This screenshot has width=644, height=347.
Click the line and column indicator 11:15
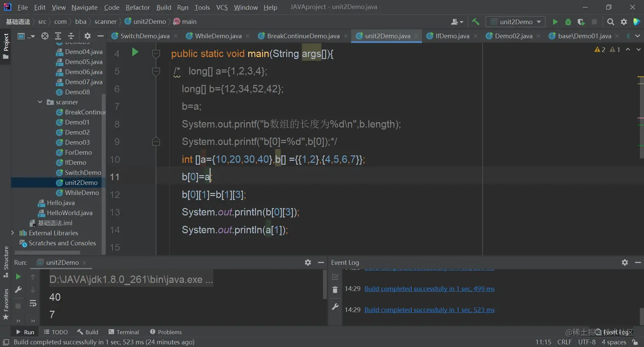(x=543, y=342)
